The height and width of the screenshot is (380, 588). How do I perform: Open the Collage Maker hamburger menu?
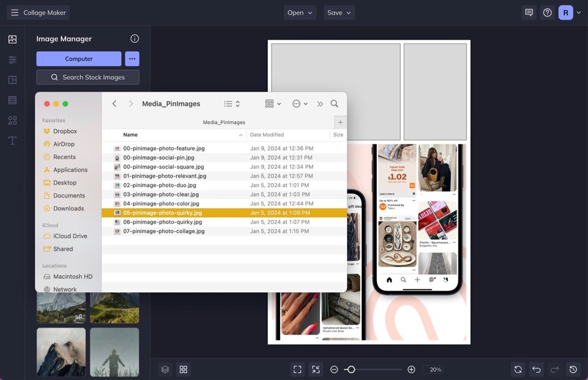[x=14, y=12]
